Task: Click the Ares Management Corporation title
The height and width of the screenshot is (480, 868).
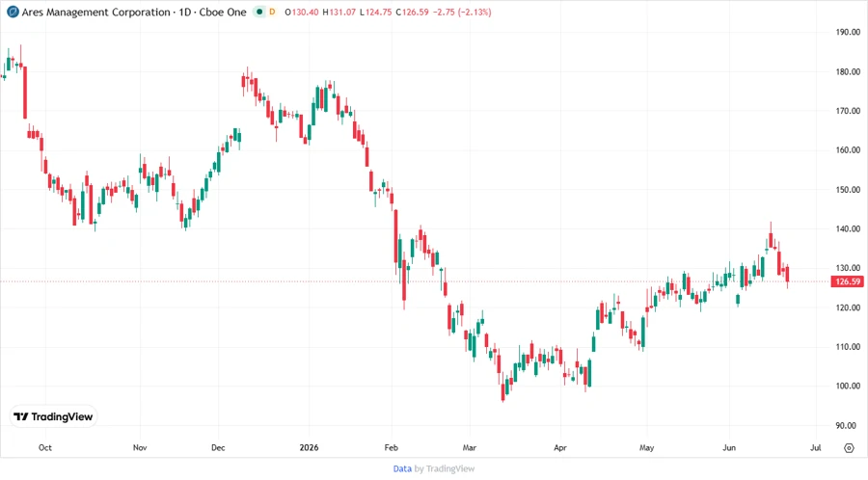Action: pos(95,12)
